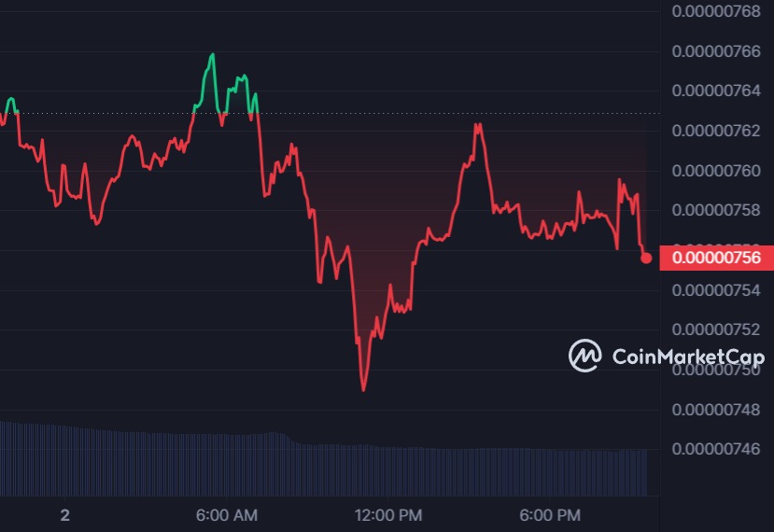This screenshot has height=532, width=774.
Task: Click the 0.00000746 price axis label
Action: coord(717,449)
